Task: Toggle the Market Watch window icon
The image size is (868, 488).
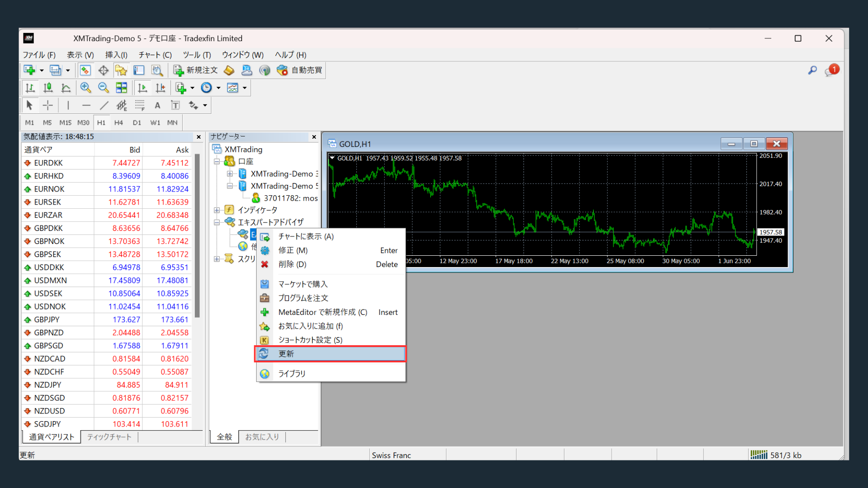Action: pos(85,70)
